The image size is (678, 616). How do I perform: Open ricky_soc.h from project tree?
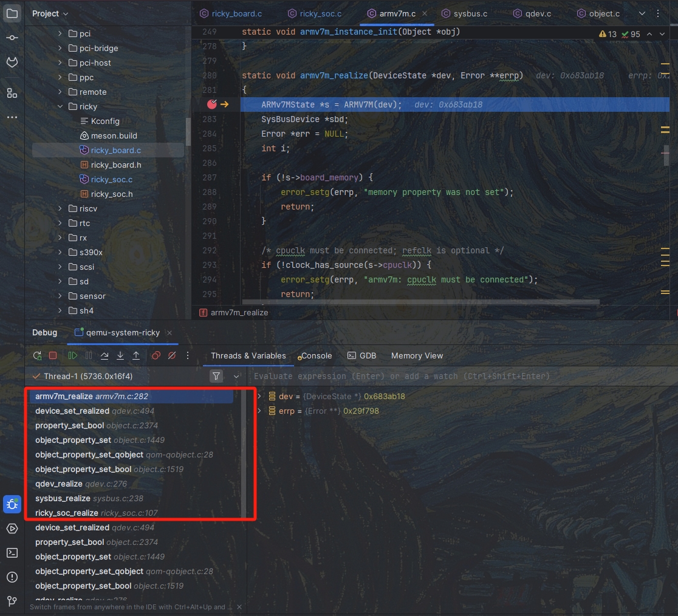[106, 194]
